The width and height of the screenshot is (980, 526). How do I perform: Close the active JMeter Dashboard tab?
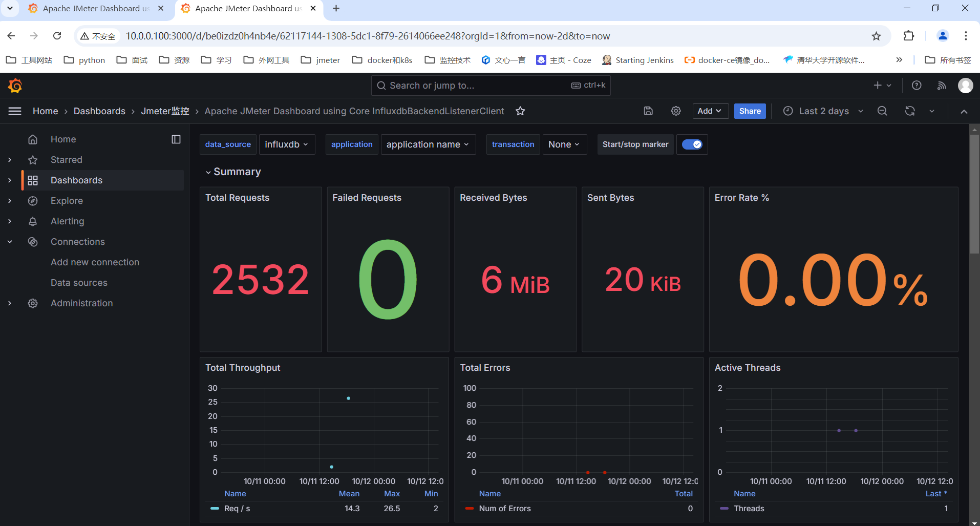pyautogui.click(x=313, y=9)
